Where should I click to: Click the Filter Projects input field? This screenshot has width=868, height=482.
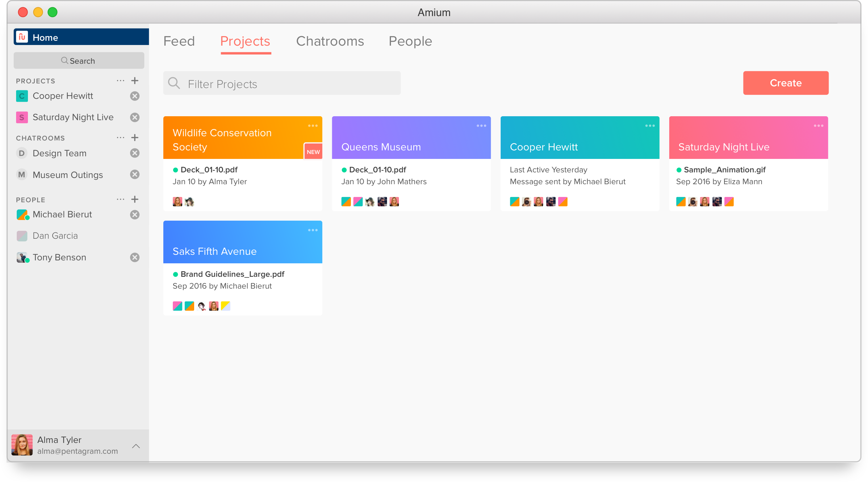[x=282, y=83]
